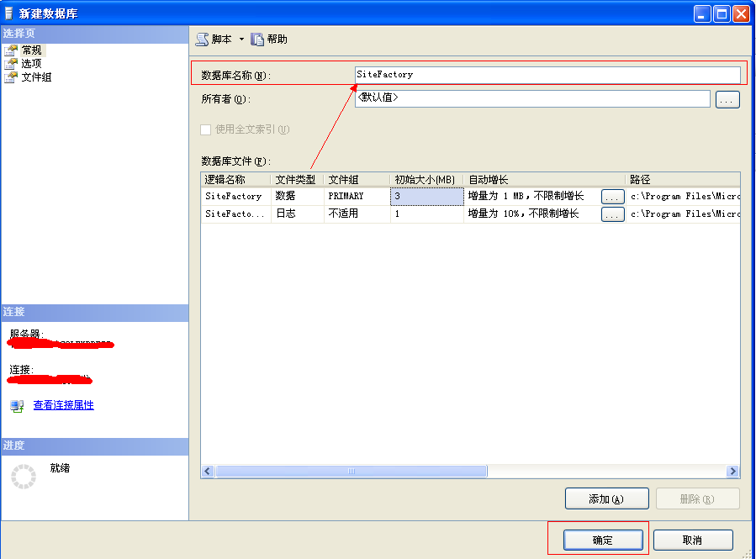
Task: Toggle the 使用全文索引 checkbox
Action: (205, 129)
